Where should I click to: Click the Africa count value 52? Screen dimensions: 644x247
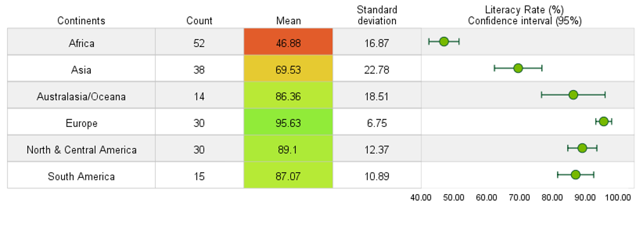click(199, 43)
